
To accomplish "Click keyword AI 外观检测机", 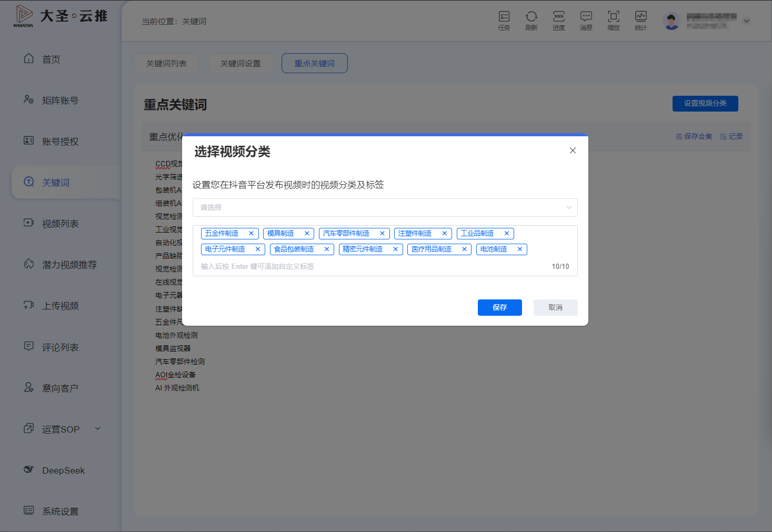I will click(x=177, y=388).
